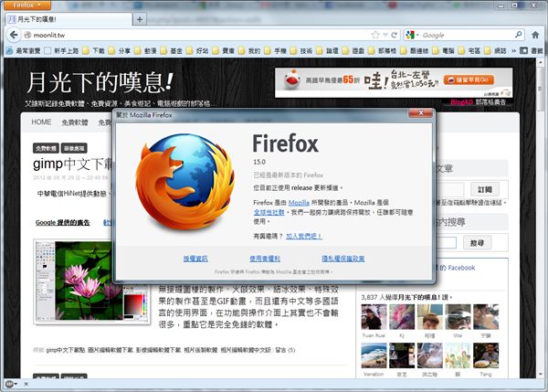Open the HOME menu item on the site
Image resolution: width=548 pixels, height=392 pixels.
[x=42, y=122]
